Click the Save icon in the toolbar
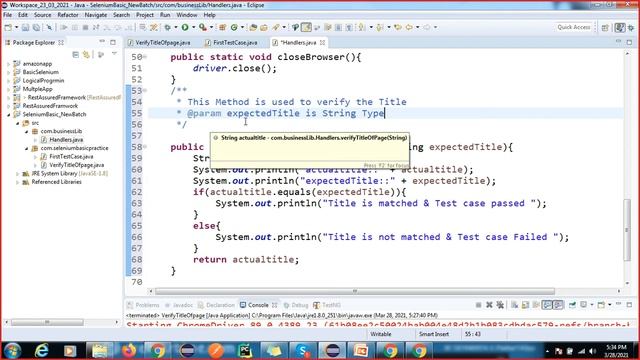640x360 pixels. click(25, 27)
